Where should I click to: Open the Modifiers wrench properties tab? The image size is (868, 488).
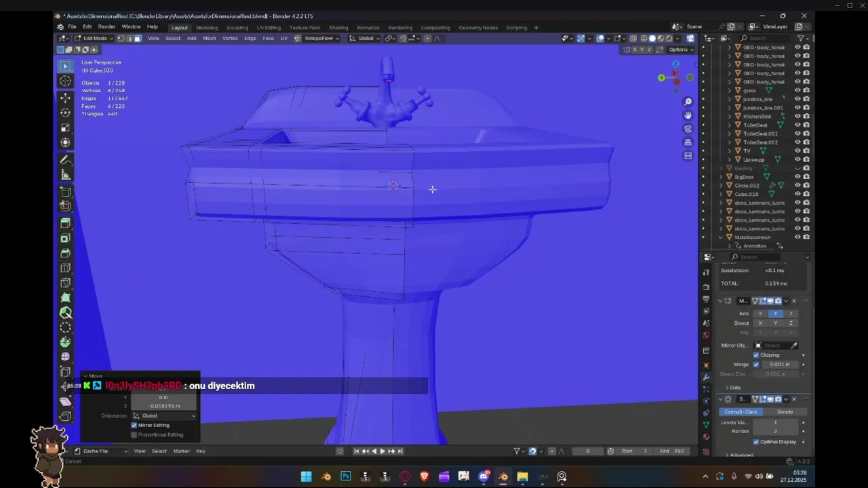[x=706, y=377]
